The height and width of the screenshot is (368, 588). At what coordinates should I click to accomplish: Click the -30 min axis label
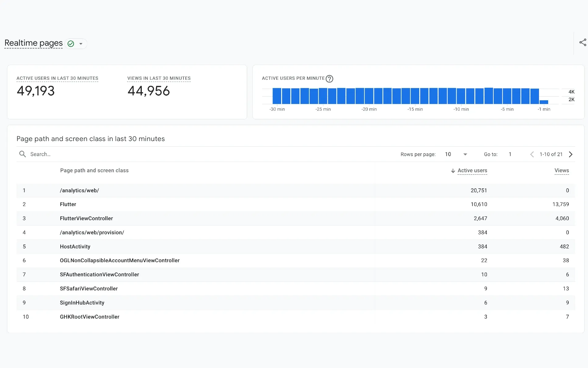click(277, 109)
